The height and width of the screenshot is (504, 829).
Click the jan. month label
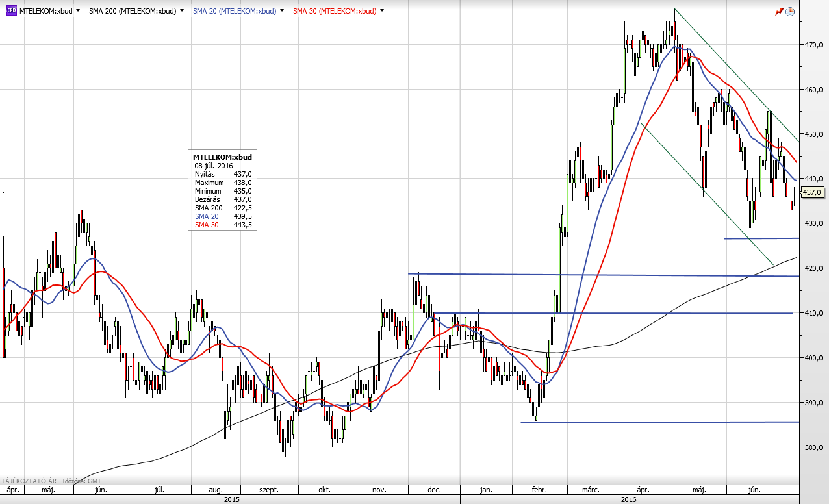click(x=487, y=490)
